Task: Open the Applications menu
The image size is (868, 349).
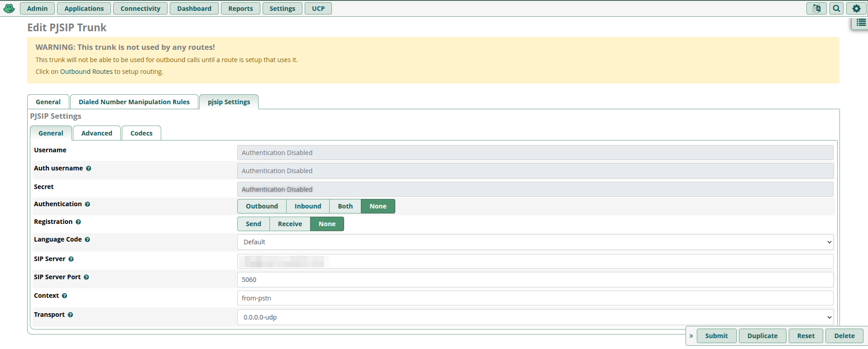Action: tap(84, 9)
